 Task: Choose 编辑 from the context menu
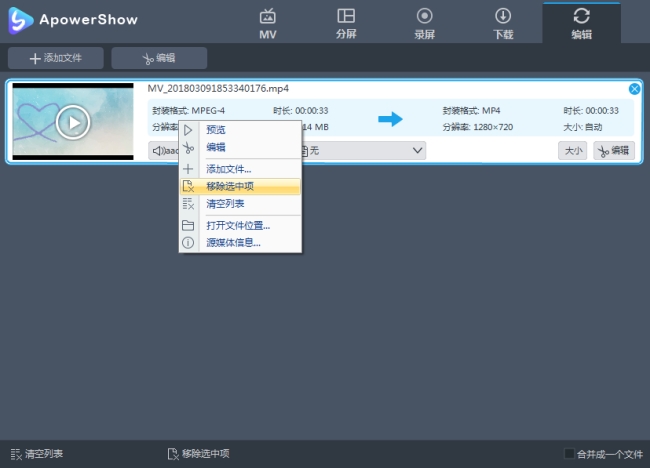click(216, 147)
